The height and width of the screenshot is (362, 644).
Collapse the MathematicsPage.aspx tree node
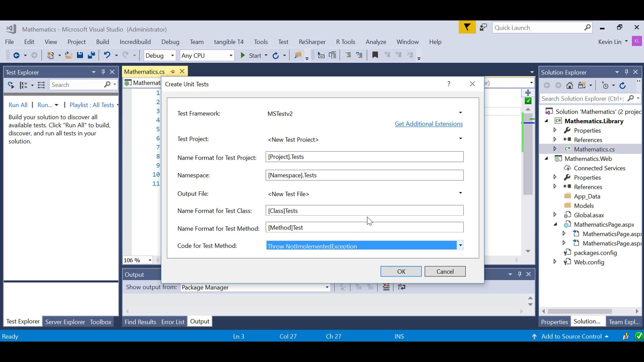pos(555,224)
